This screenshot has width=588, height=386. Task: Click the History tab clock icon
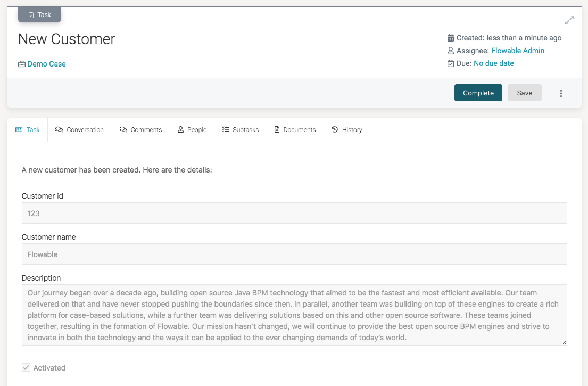pos(335,129)
